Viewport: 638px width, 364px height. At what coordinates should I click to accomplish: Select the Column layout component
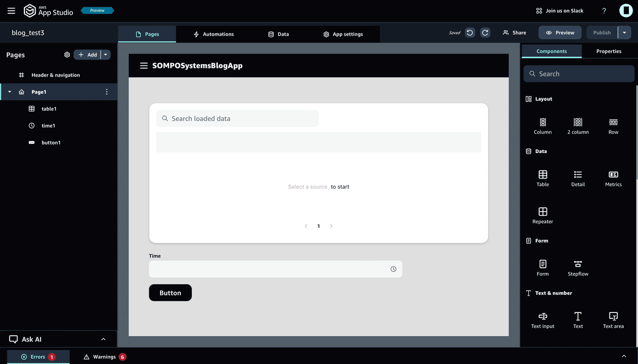pyautogui.click(x=542, y=125)
